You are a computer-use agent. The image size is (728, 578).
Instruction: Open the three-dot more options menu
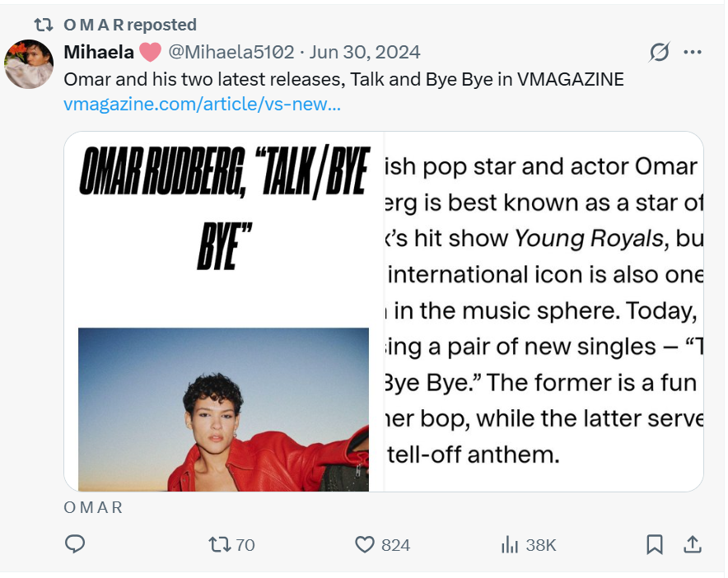(693, 53)
